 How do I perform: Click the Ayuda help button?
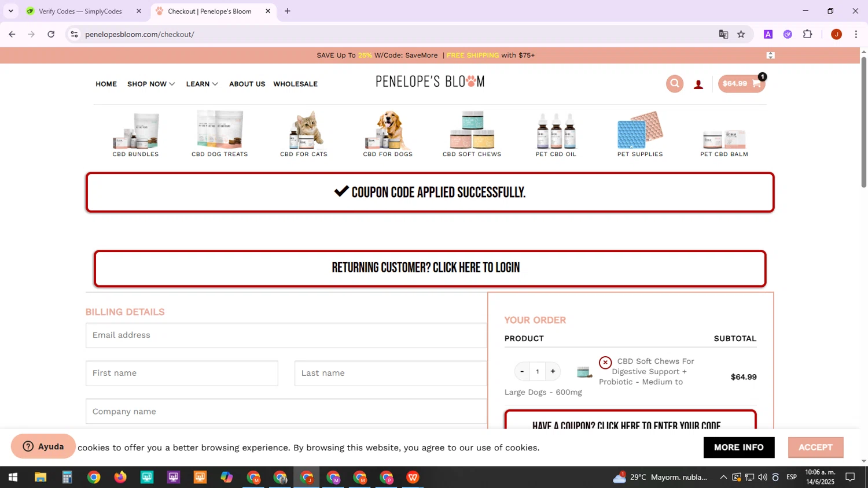pos(43,446)
